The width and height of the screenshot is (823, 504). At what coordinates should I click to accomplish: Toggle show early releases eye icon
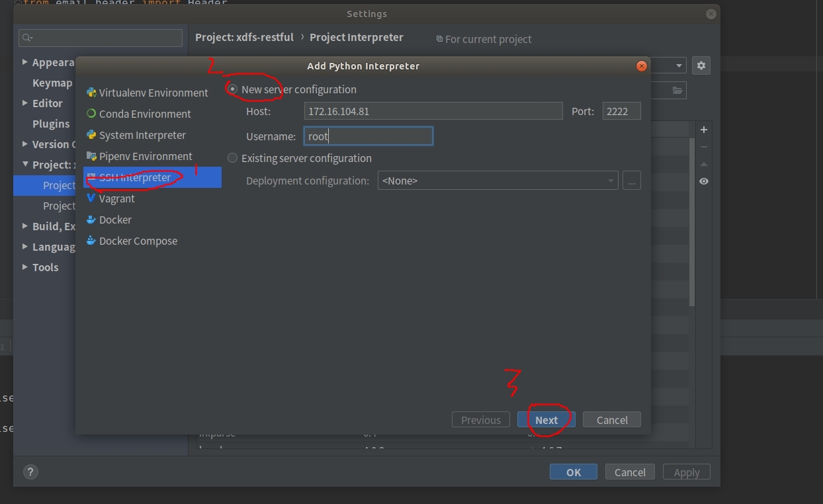click(704, 181)
